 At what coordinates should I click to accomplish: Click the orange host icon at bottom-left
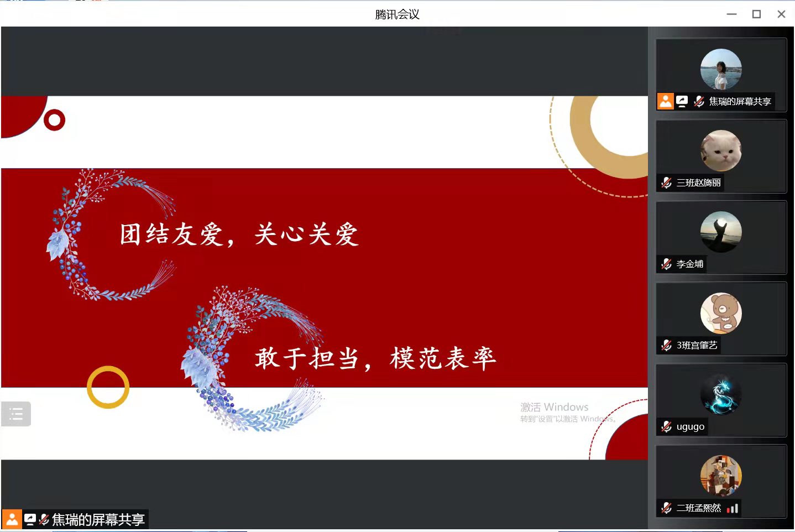click(12, 519)
